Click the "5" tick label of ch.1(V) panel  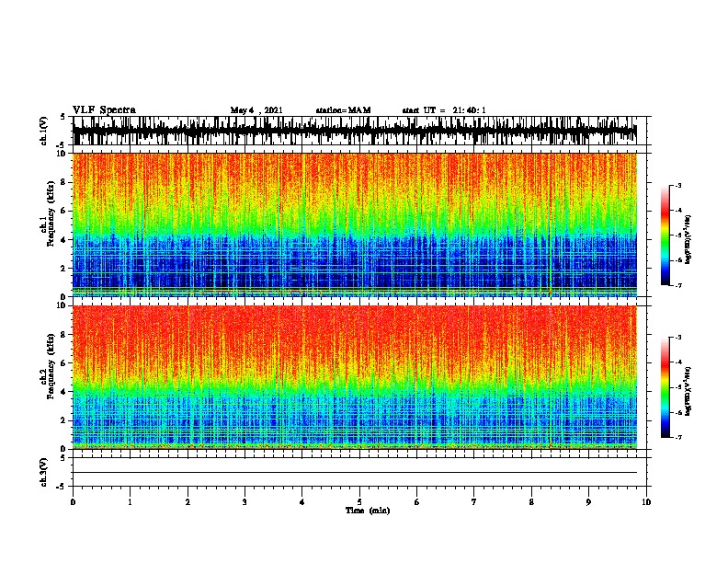point(63,117)
